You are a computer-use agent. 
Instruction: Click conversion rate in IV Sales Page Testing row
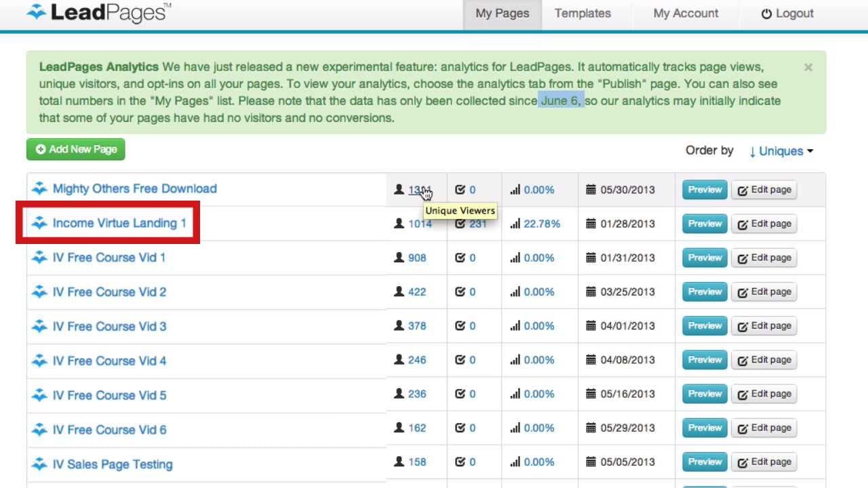[x=539, y=462]
